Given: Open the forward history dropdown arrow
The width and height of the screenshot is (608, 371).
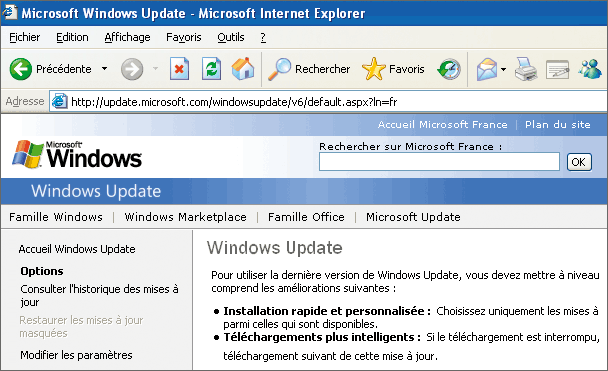Looking at the screenshot, I should 155,69.
